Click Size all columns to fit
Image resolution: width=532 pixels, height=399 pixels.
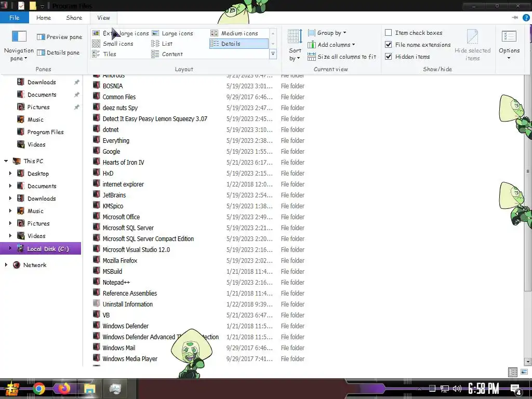tap(342, 57)
